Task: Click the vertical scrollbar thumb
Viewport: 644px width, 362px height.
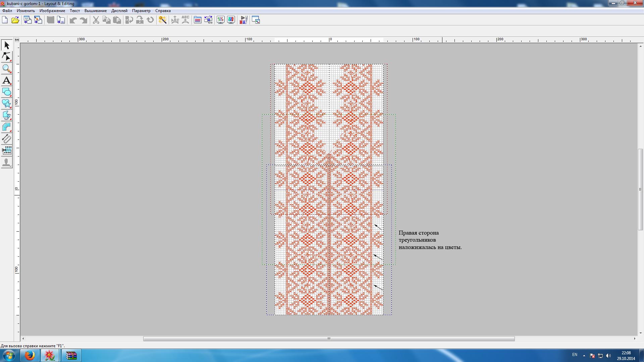Action: (x=640, y=189)
